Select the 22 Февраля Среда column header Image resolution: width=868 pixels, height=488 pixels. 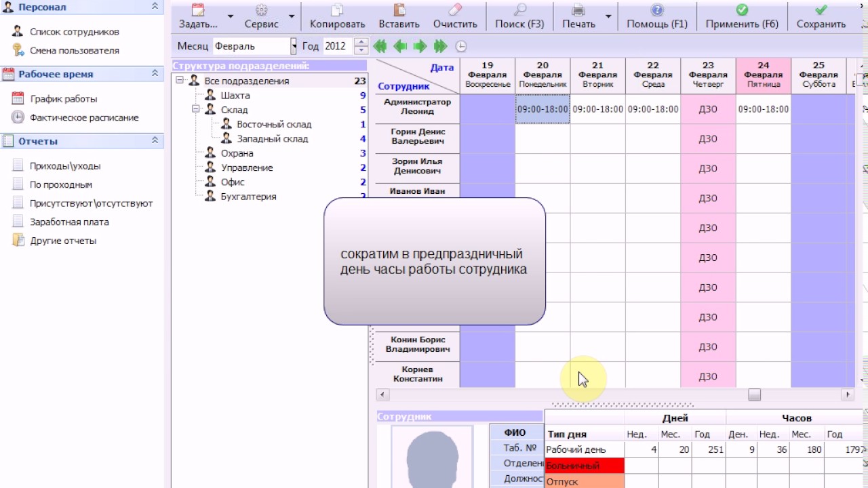click(652, 75)
